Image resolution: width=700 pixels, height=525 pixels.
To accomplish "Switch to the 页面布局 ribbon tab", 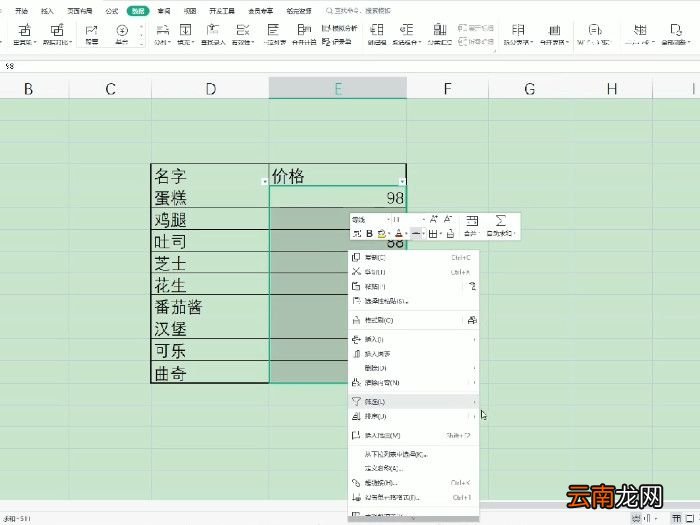I will click(80, 11).
